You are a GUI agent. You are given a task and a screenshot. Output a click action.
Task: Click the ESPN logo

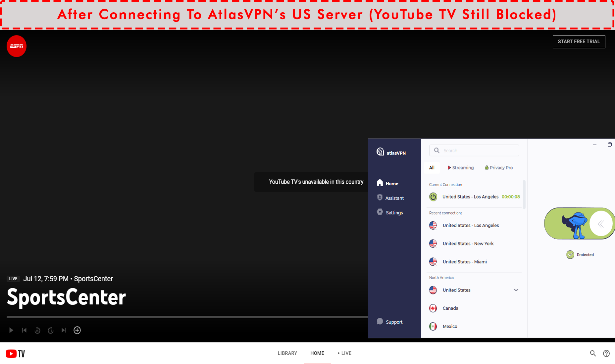16,46
